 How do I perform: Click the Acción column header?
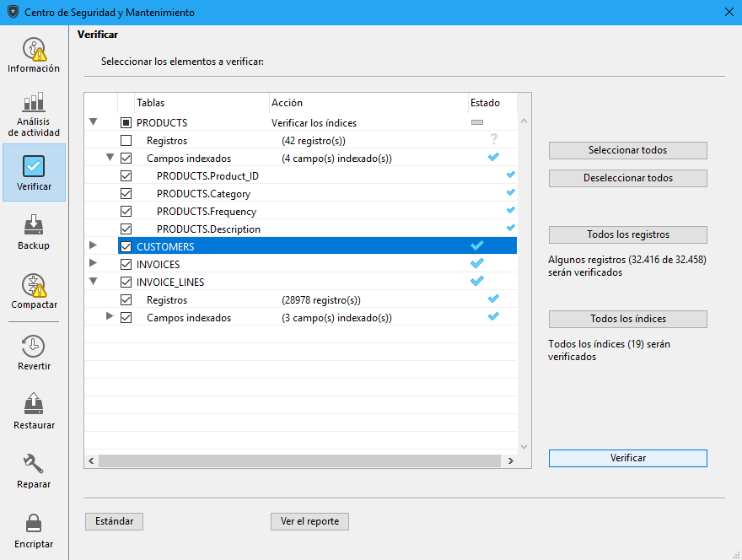[287, 103]
